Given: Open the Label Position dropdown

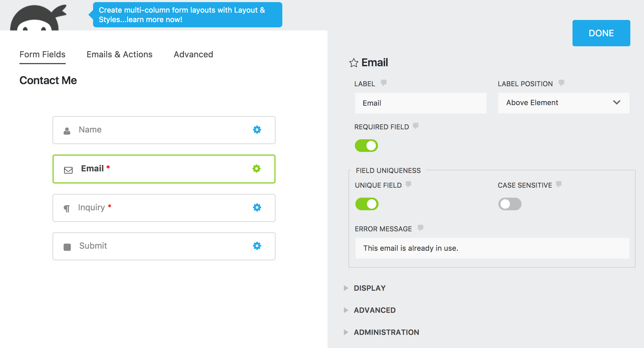Looking at the screenshot, I should (563, 103).
